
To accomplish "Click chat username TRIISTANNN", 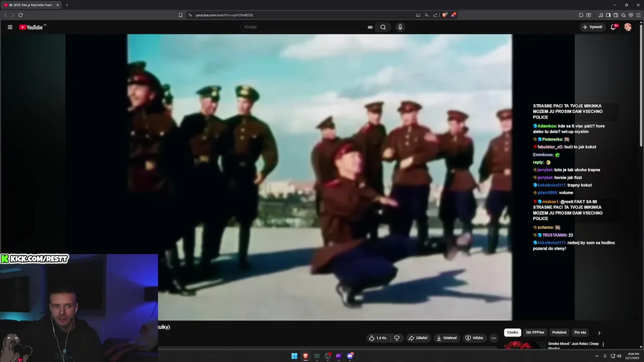I will point(554,235).
